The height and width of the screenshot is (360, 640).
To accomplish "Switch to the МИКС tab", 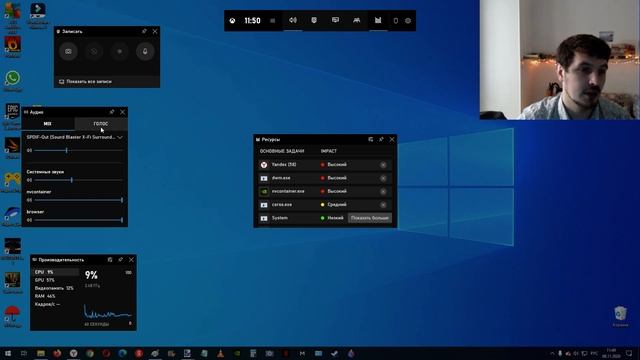I will click(48, 124).
